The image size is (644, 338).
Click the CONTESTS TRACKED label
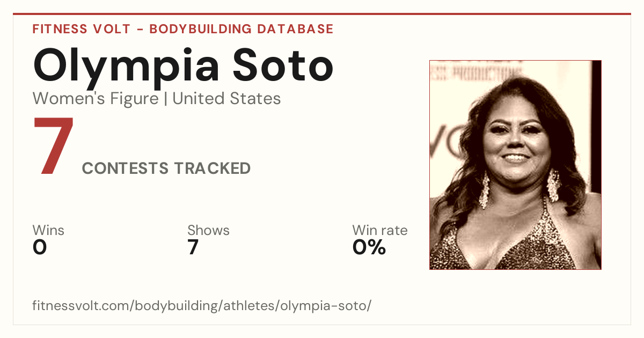pos(166,168)
